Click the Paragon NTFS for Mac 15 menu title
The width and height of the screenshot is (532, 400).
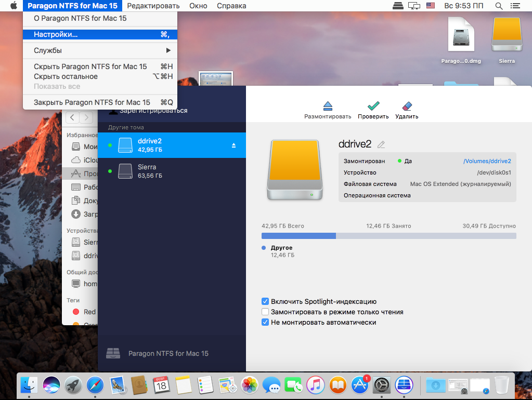click(73, 6)
